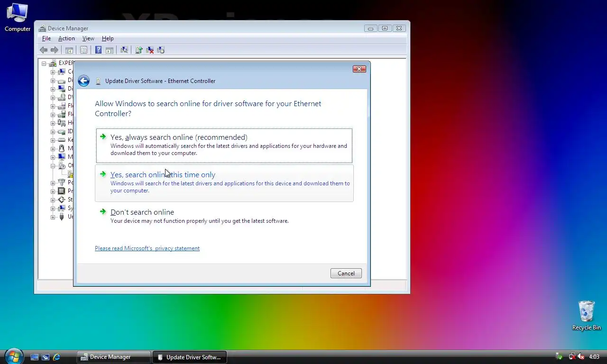This screenshot has width=607, height=364.
Task: Open the Help menu
Action: pos(108,38)
